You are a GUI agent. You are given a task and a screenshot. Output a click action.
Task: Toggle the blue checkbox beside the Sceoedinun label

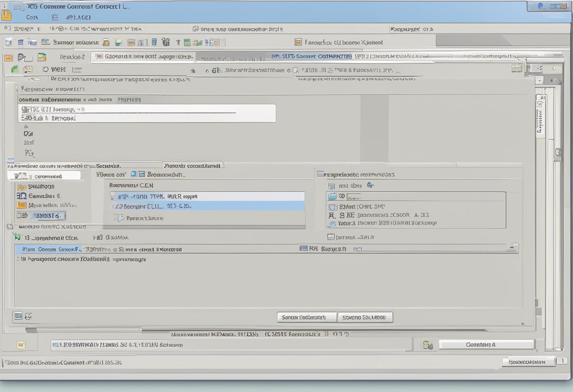tap(134, 174)
